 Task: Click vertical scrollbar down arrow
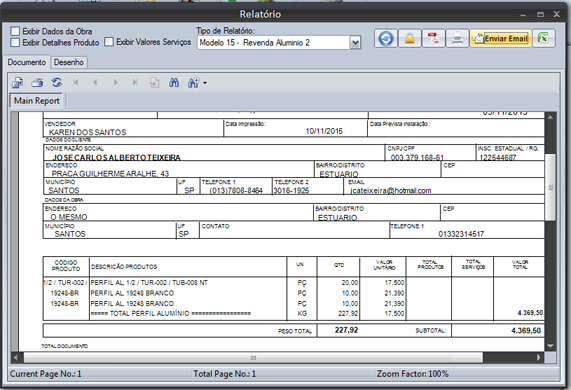(550, 346)
